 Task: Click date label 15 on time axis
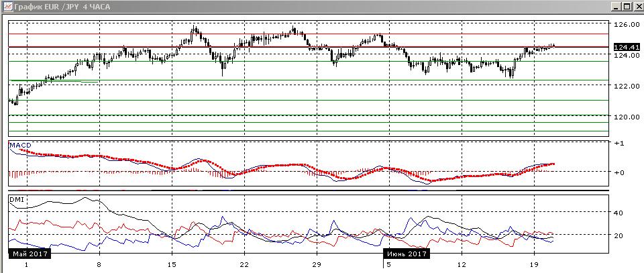(172, 265)
